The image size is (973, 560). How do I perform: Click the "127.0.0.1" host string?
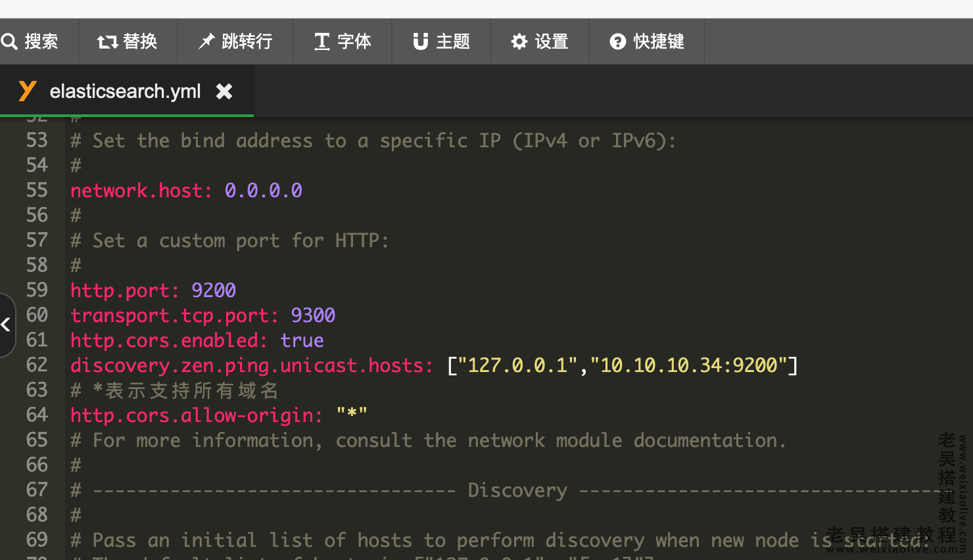pyautogui.click(x=517, y=365)
